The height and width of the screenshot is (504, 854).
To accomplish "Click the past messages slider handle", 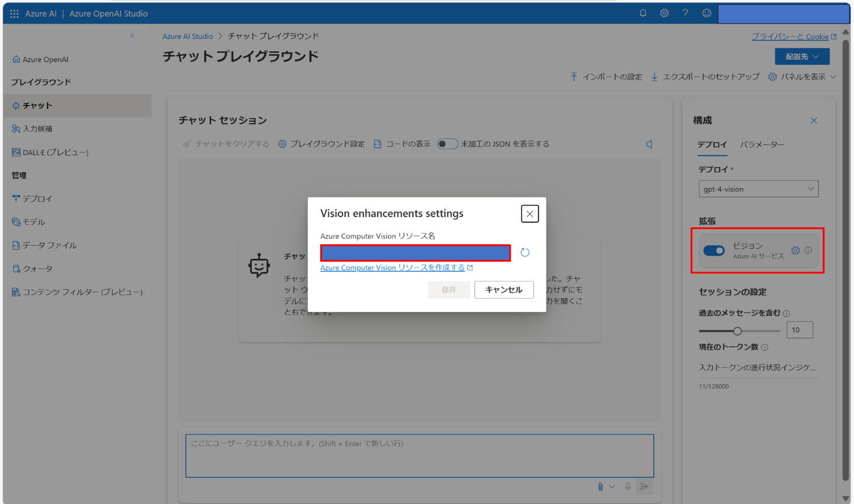I will coord(737,331).
